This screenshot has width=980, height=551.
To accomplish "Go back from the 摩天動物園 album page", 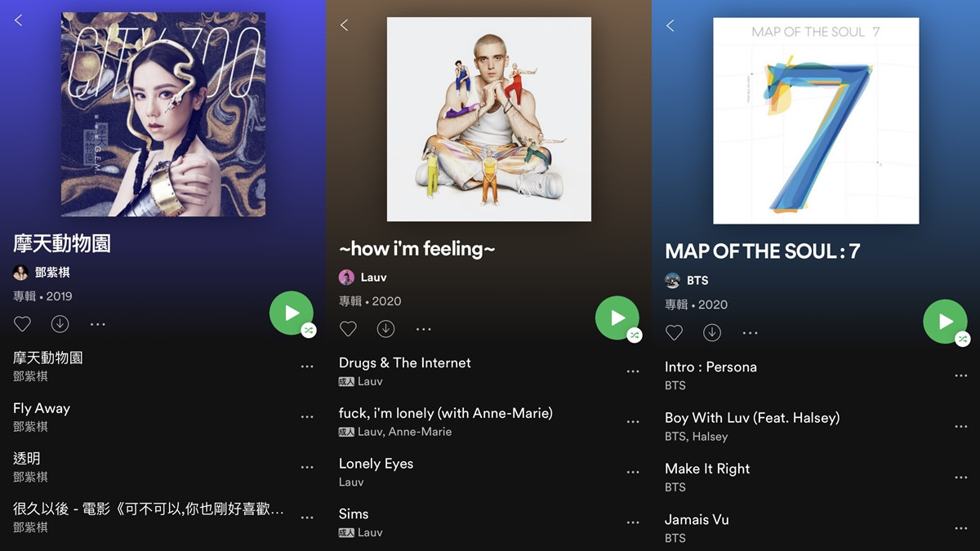I will (18, 20).
